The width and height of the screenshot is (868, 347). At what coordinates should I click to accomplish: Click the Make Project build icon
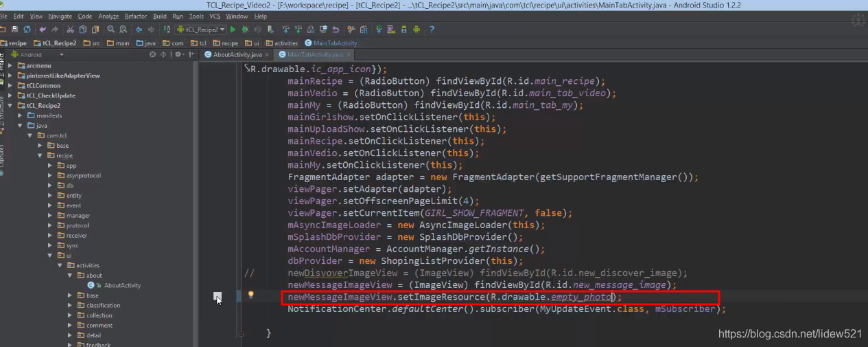tap(167, 30)
